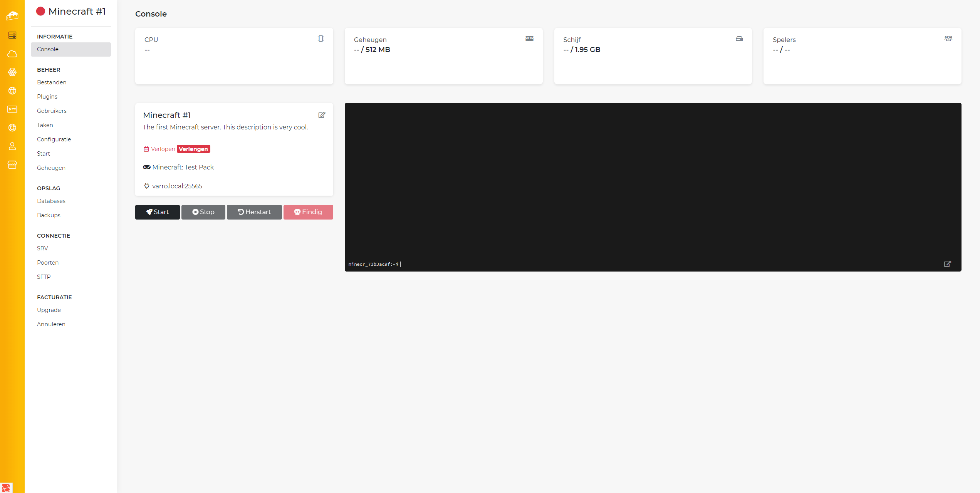Image resolution: width=980 pixels, height=493 pixels.
Task: Click the Eindig kill button
Action: click(308, 212)
